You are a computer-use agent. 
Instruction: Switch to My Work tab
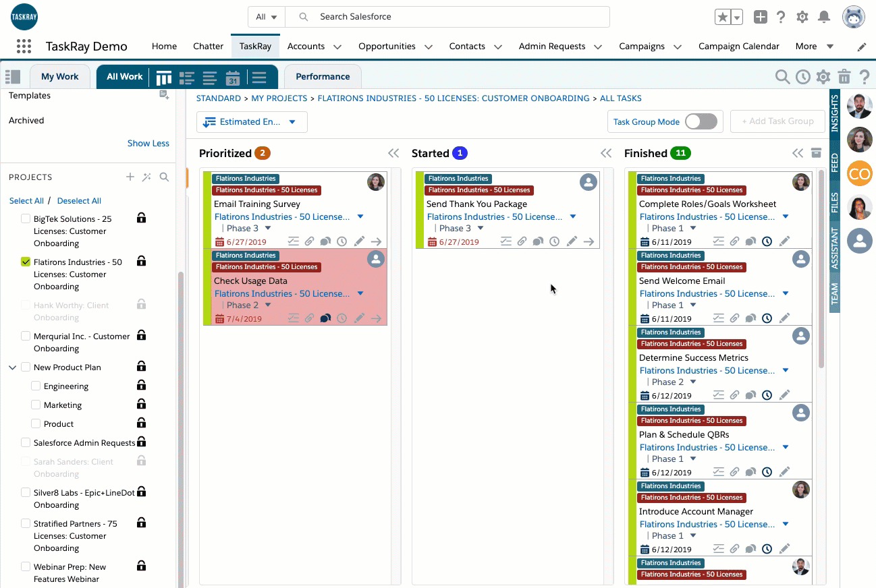coord(59,77)
